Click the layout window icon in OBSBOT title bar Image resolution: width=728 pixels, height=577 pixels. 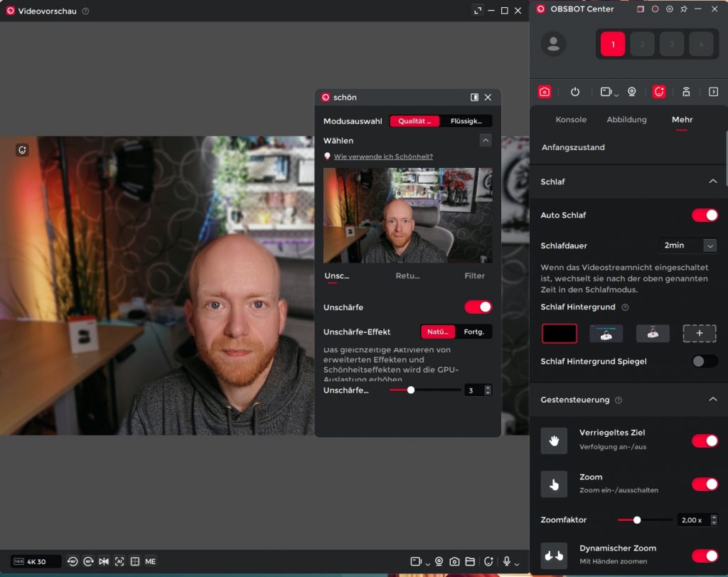click(641, 9)
